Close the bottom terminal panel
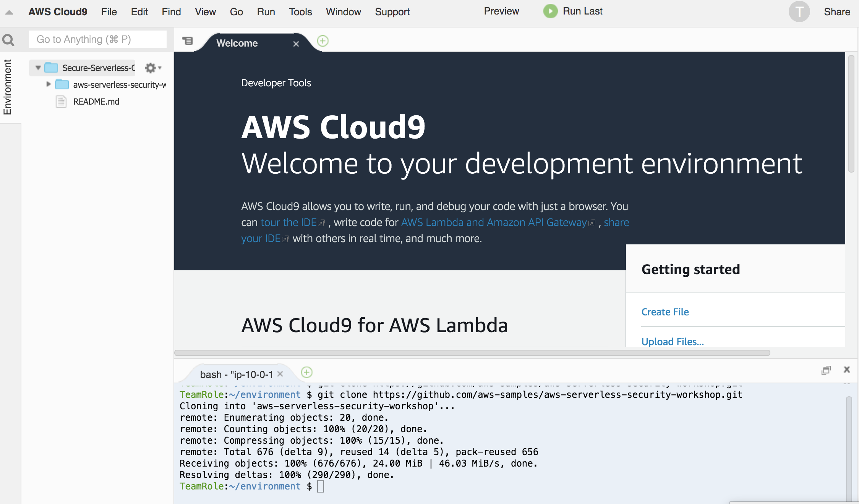Screen dimensions: 859x504 click(847, 369)
